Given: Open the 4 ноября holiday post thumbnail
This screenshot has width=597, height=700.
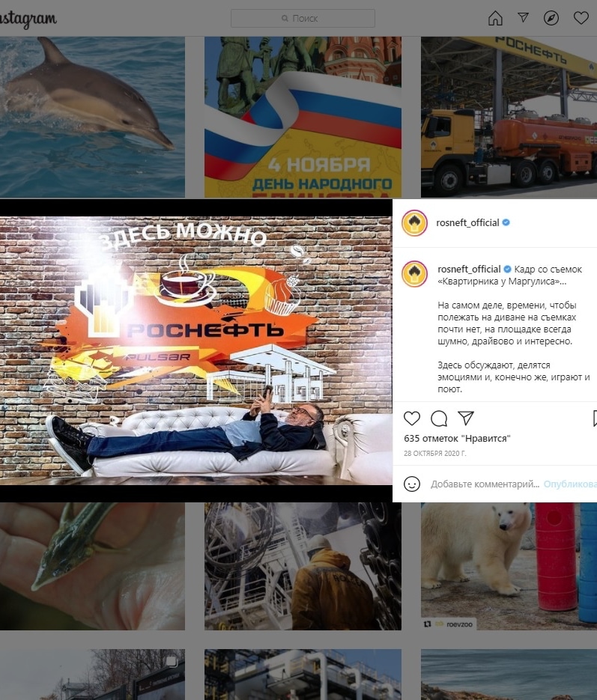Looking at the screenshot, I should [303, 117].
